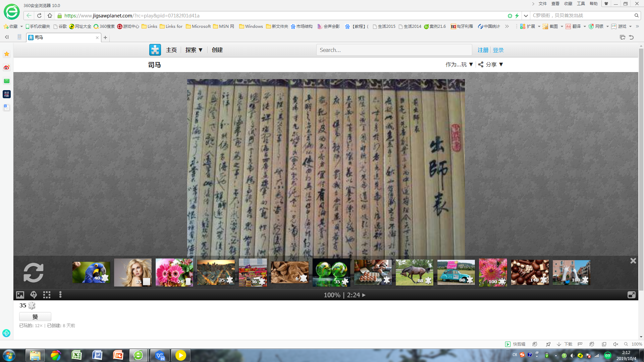
Task: Click the browser back arrow
Action: (x=29, y=15)
